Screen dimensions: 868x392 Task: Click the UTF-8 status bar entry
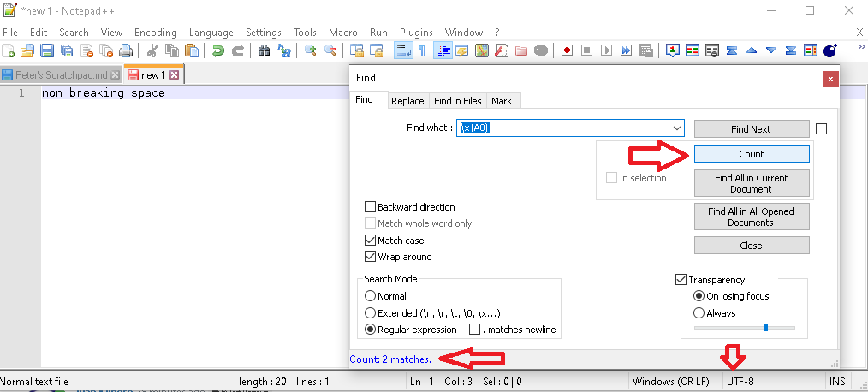click(x=740, y=382)
